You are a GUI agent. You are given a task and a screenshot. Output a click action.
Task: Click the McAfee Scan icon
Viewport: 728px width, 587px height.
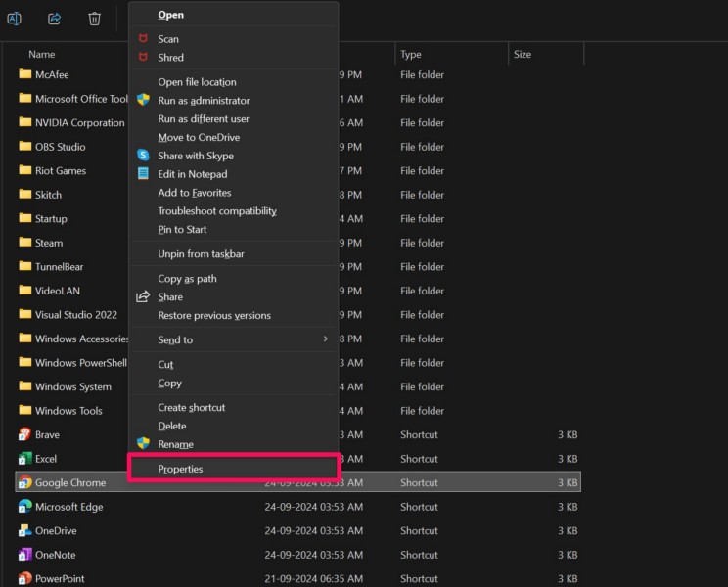coord(143,39)
